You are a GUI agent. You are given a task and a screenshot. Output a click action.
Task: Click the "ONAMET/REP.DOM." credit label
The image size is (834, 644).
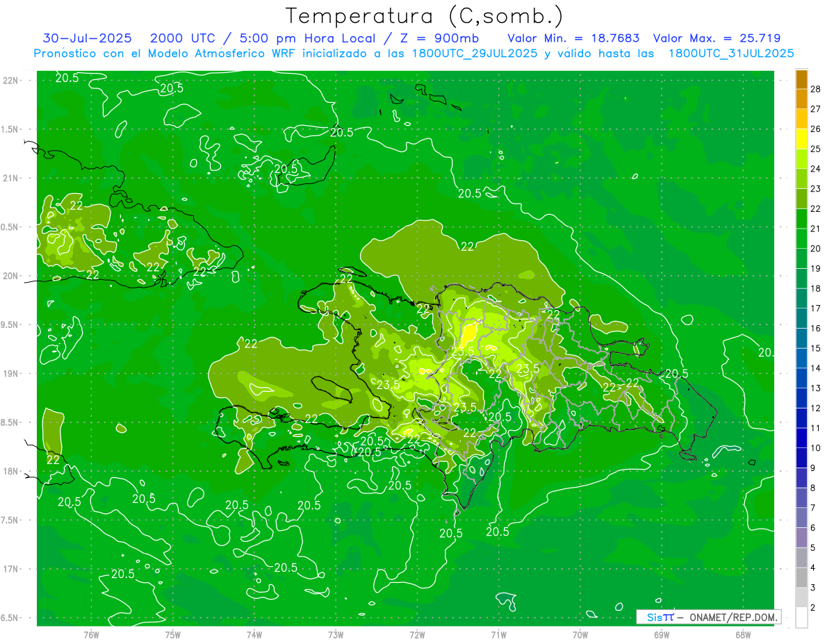(x=733, y=617)
